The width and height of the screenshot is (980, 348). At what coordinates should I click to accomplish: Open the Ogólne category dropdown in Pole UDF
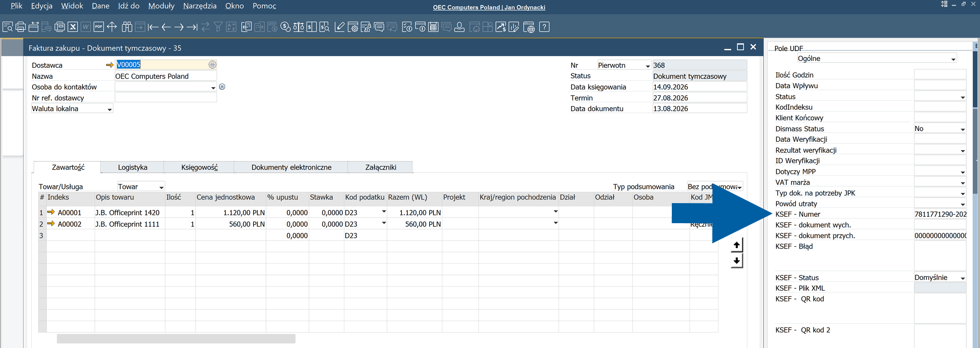(953, 59)
